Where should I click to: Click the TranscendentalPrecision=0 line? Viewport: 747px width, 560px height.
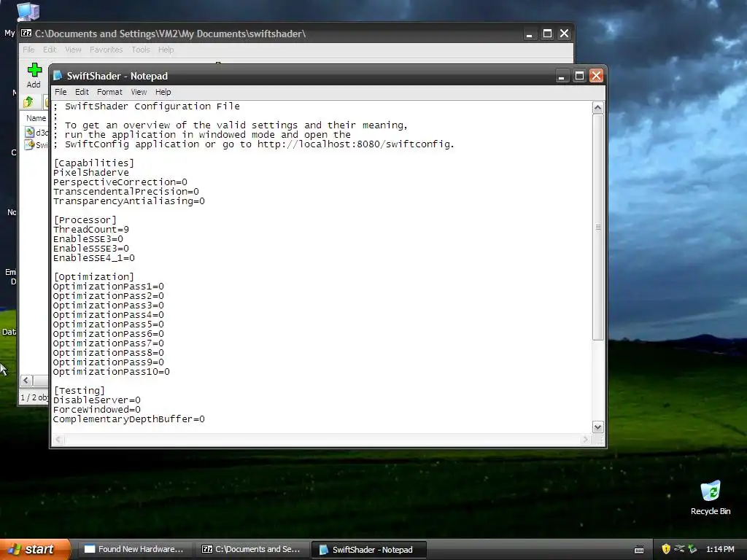tap(125, 192)
